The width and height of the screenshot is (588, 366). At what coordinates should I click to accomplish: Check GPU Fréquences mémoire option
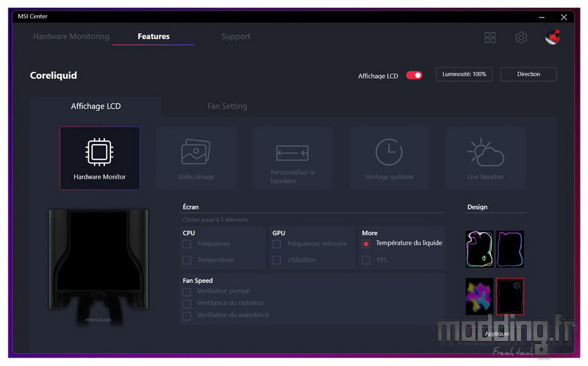click(x=276, y=244)
